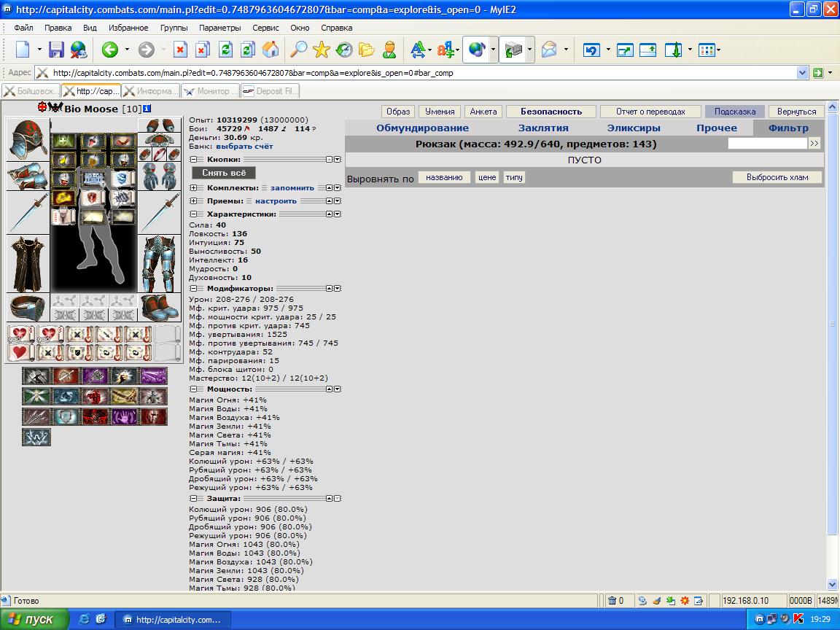This screenshot has width=840, height=630.
Task: Collapse the Мощность section
Action: pyautogui.click(x=193, y=389)
